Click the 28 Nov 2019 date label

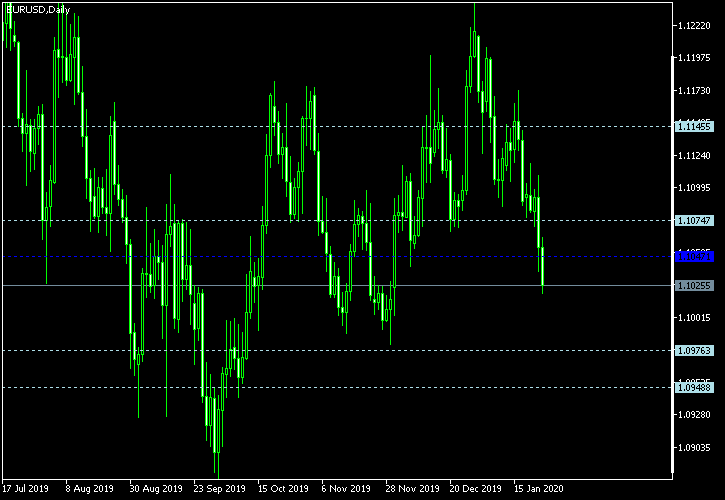(412, 488)
